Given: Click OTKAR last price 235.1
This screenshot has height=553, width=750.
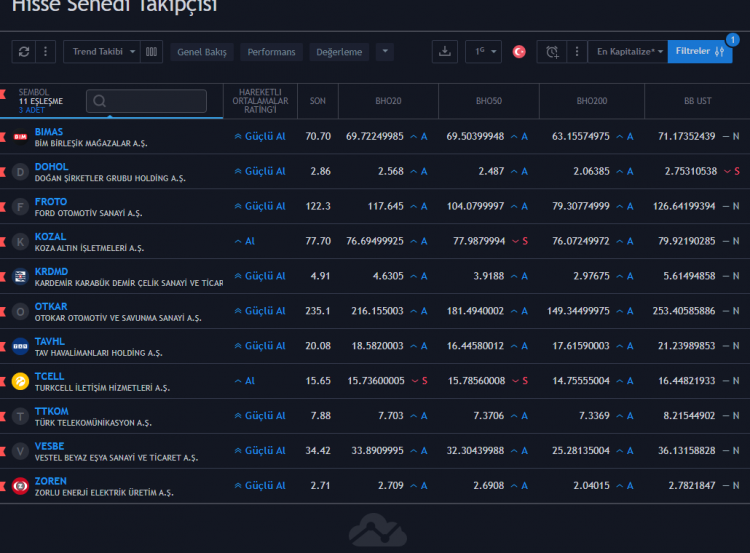Looking at the screenshot, I should [x=318, y=311].
